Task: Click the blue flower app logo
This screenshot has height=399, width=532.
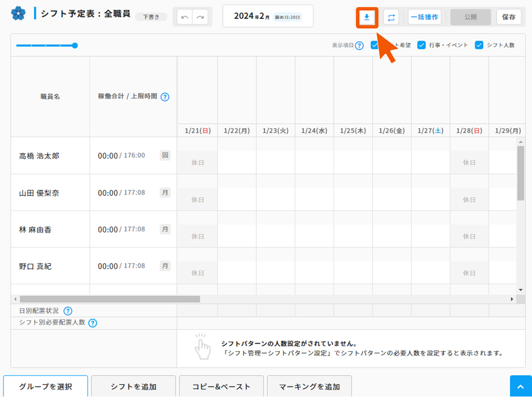Action: point(18,13)
